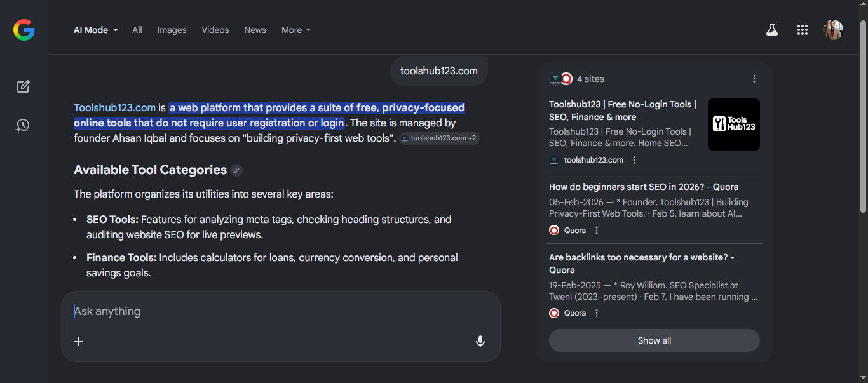Screen dimensions: 868x383
Task: Open Toolshub123 Free No-Login Tools result title
Action: tap(623, 111)
